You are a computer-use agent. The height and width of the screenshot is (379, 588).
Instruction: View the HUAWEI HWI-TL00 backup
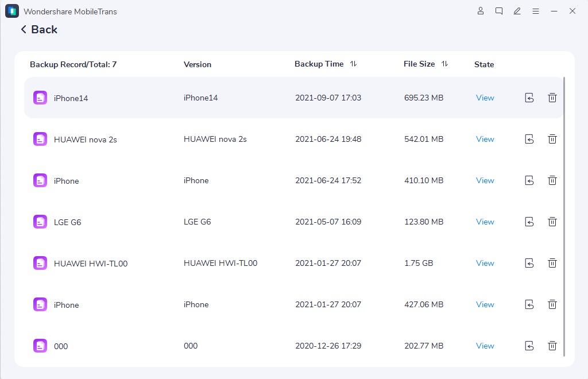click(485, 263)
